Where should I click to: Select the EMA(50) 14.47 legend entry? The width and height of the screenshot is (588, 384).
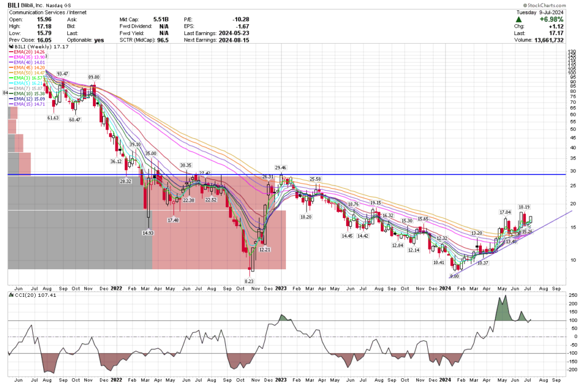[28, 73]
